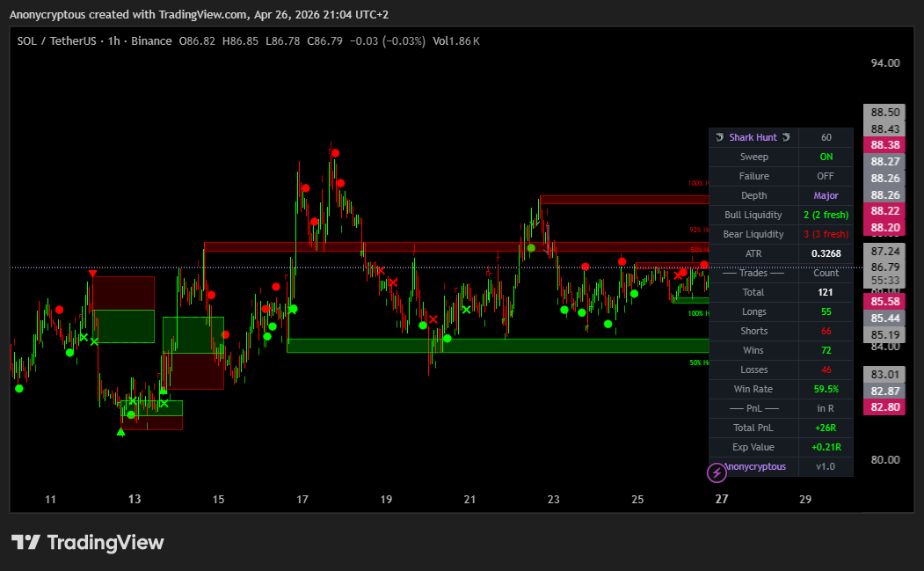
Task: Click date 21 on time axis
Action: click(469, 500)
